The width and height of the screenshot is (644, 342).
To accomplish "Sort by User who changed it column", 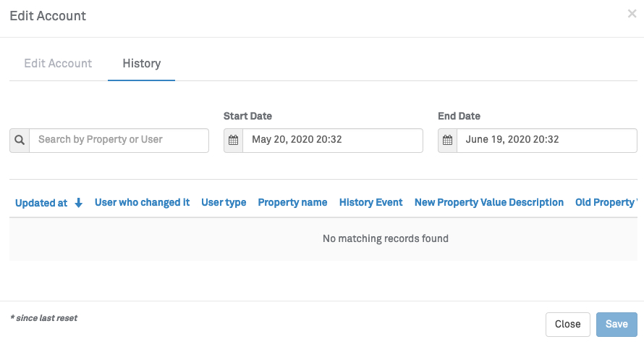I will click(x=142, y=202).
